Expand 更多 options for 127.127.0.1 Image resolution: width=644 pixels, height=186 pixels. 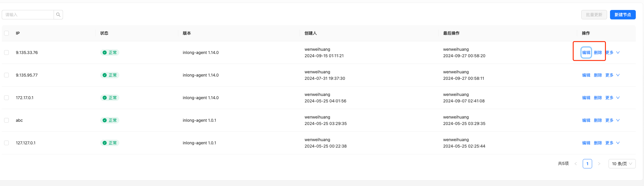click(613, 143)
